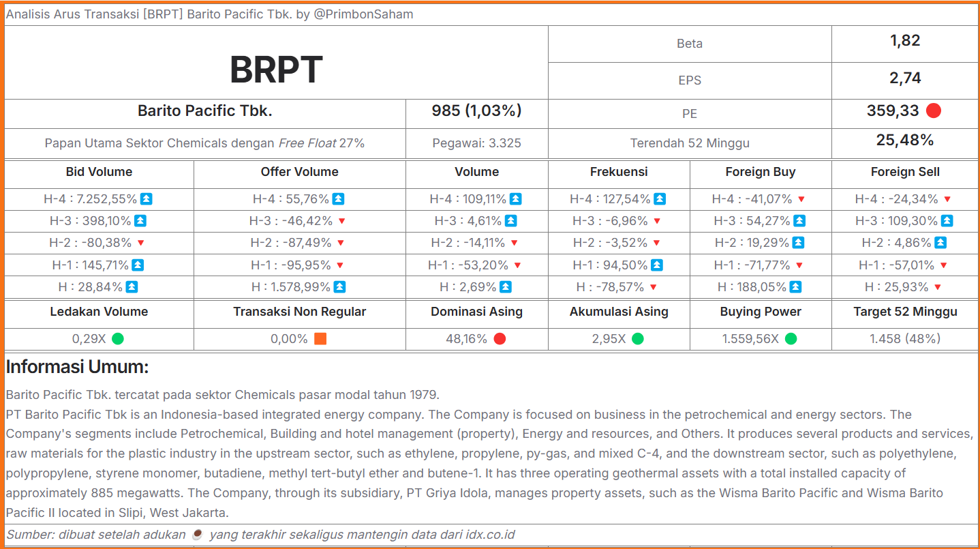Click the @PrimbonSaham handle in the title
980x549 pixels.
(x=363, y=14)
